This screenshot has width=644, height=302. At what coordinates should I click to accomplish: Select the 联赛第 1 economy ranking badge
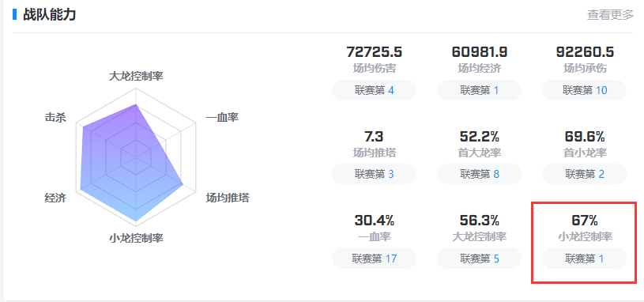click(479, 90)
